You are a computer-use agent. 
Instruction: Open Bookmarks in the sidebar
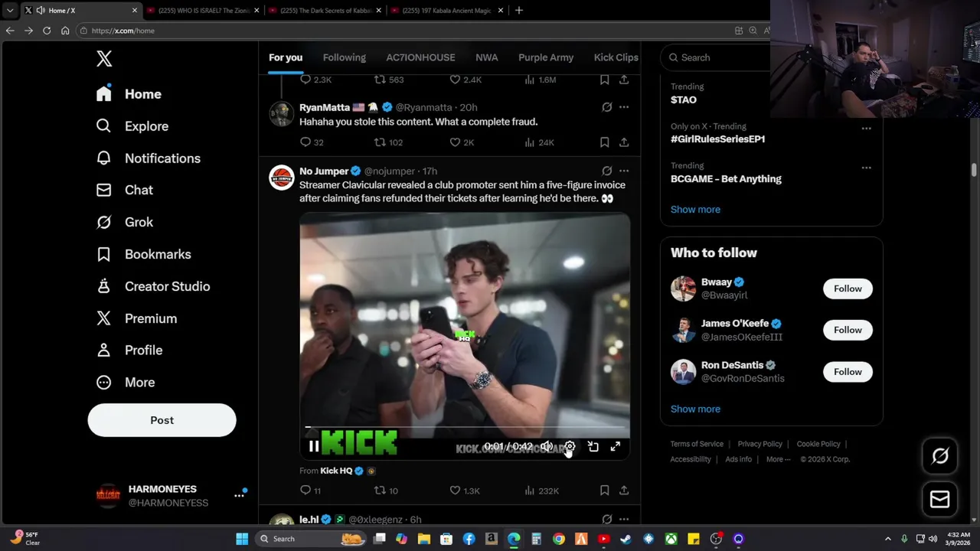coord(143,254)
